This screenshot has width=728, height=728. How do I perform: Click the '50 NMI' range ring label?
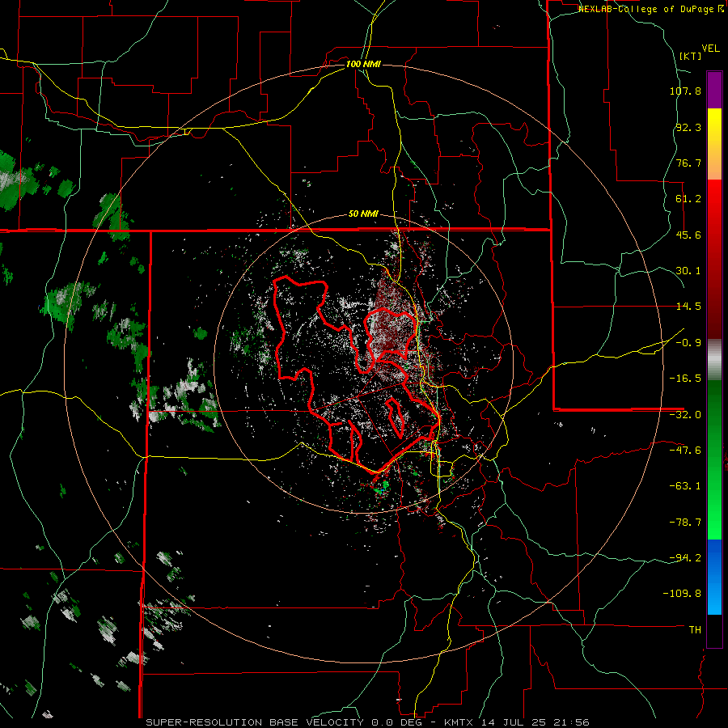pos(363,214)
